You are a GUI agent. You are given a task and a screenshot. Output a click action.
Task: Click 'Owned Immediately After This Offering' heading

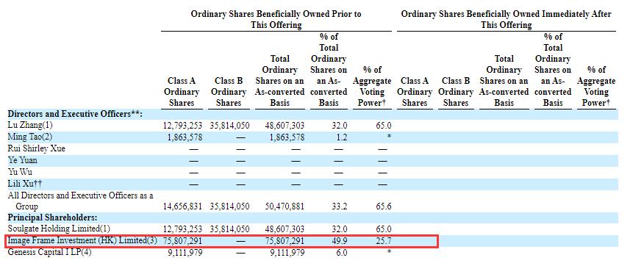pos(506,19)
